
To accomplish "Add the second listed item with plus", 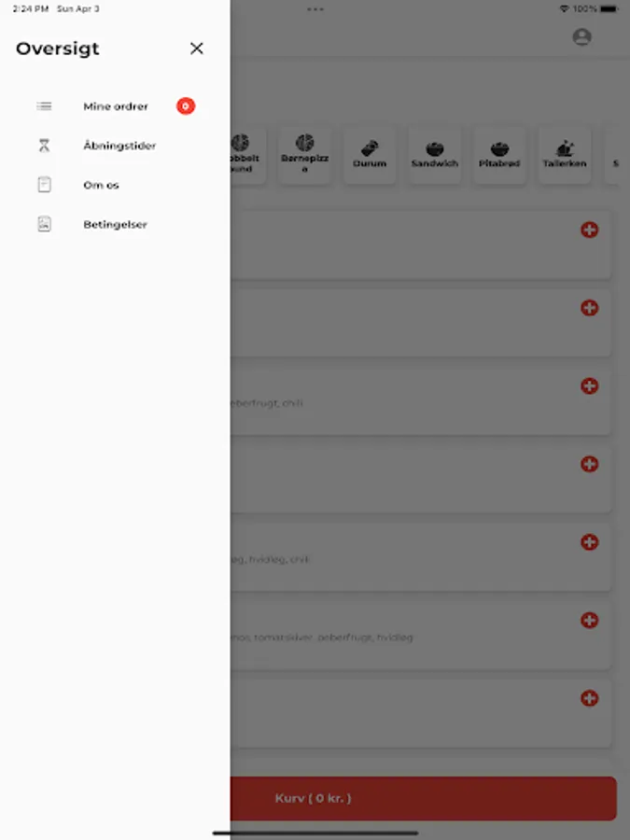I will [x=589, y=307].
